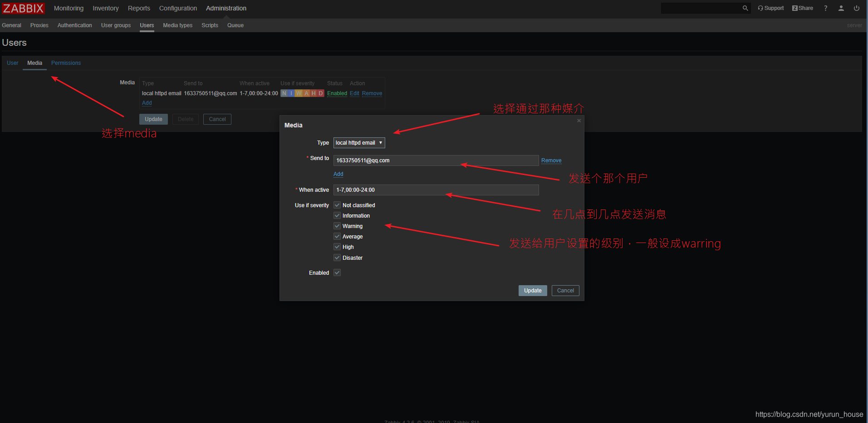The width and height of the screenshot is (868, 423).
Task: Click the When active input field
Action: click(435, 190)
